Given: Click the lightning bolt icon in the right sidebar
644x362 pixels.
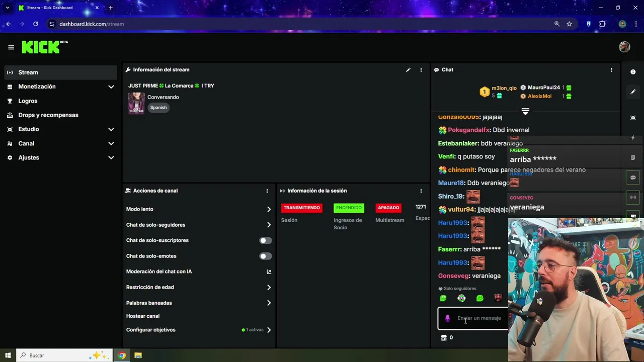Looking at the screenshot, I should 633,138.
